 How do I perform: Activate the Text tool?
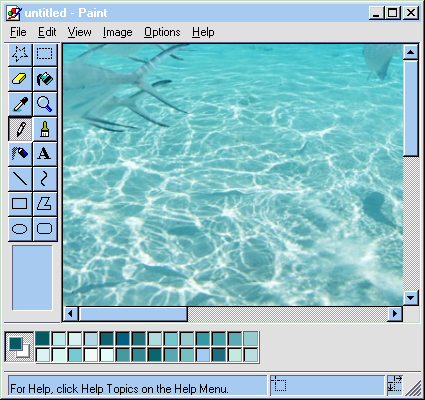tap(45, 154)
